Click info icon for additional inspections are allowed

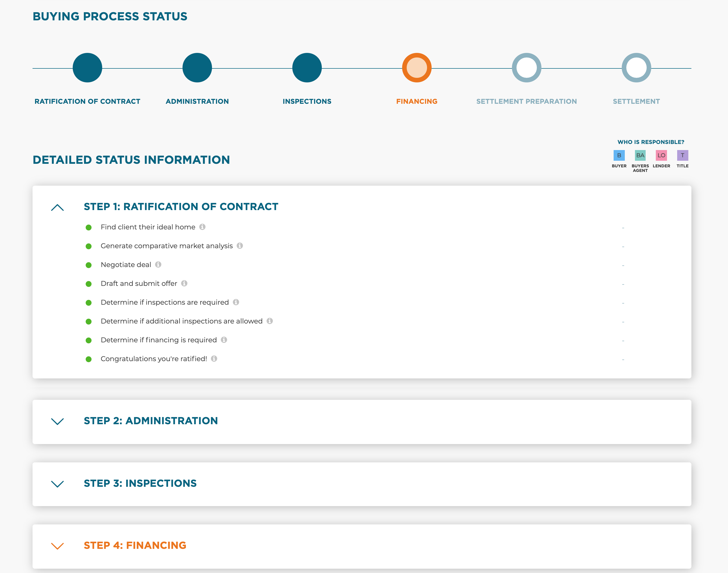pyautogui.click(x=270, y=321)
